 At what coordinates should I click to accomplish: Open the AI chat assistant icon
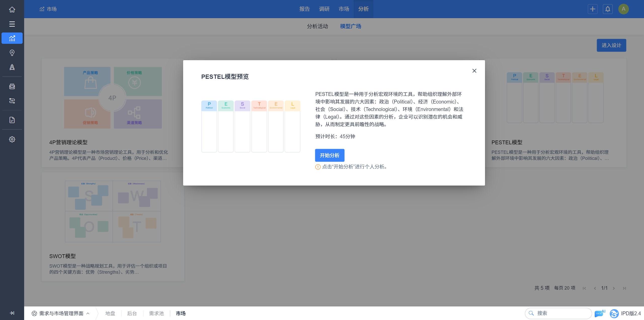(599, 313)
